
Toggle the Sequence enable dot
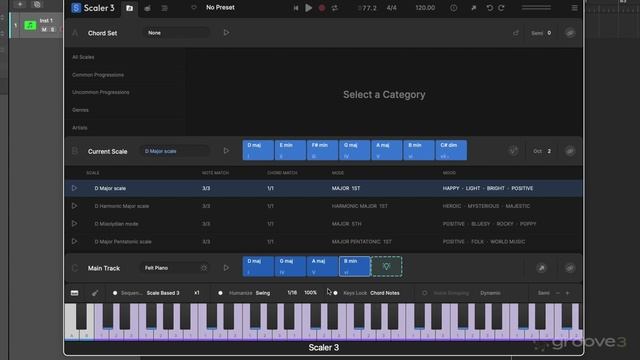115,293
